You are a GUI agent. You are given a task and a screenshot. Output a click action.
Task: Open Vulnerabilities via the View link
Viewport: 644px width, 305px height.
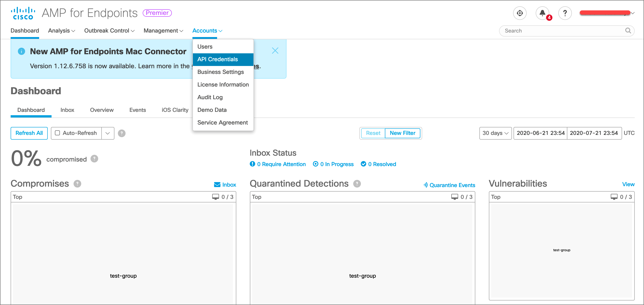(x=628, y=184)
